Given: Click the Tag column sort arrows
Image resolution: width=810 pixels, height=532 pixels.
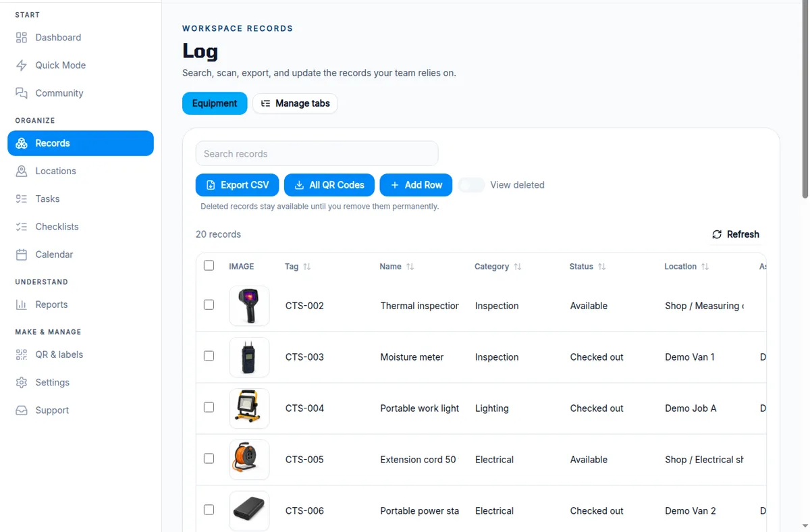Looking at the screenshot, I should pos(307,267).
